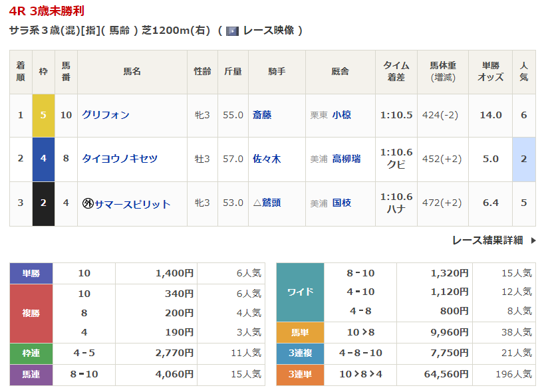Click the blue frame 4 swatch
This screenshot has height=392, width=546.
tap(43, 159)
